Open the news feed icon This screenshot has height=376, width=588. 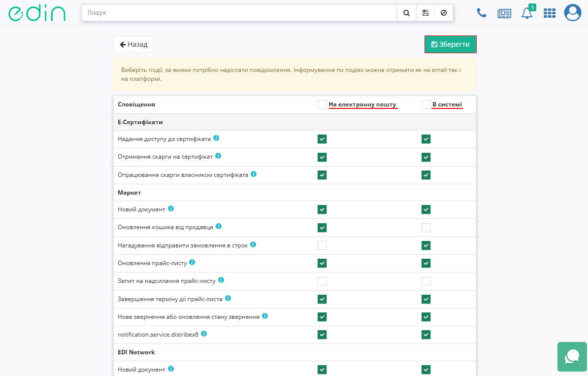[x=504, y=13]
